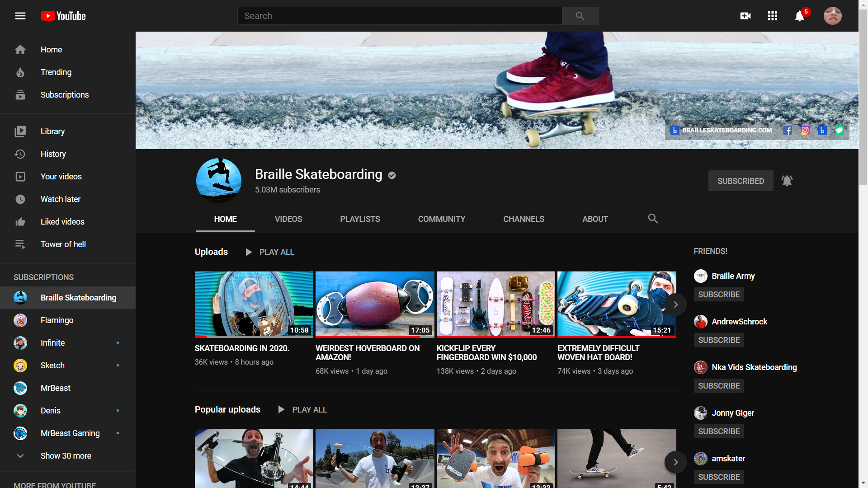
Task: Subscribe to amskater channel
Action: click(x=719, y=477)
